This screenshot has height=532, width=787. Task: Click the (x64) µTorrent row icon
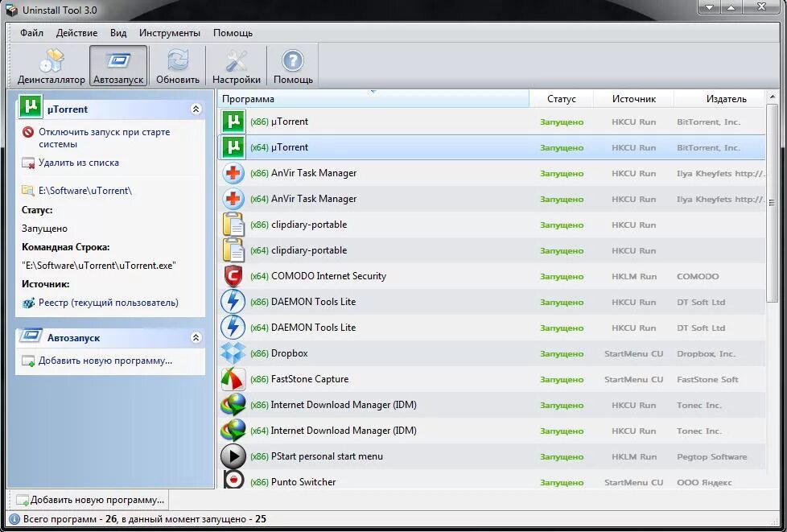coord(233,147)
